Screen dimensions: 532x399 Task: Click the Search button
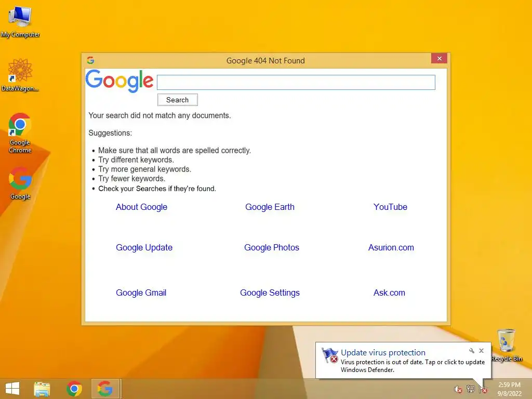point(178,100)
